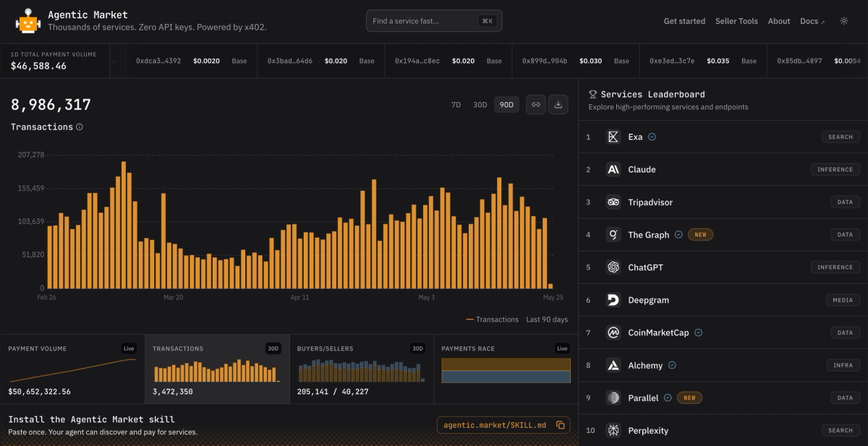This screenshot has width=868, height=446.
Task: Click the info icon beside Transactions
Action: (80, 127)
